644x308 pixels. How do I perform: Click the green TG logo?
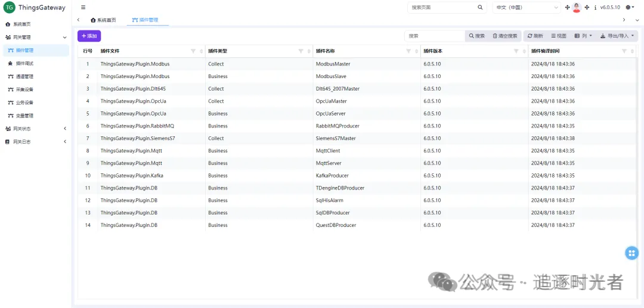click(9, 7)
